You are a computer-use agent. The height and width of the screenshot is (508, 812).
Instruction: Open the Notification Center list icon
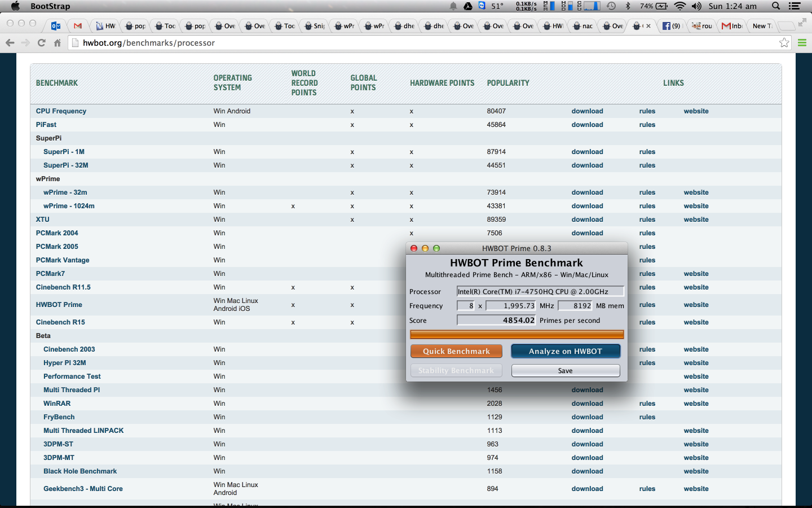coord(795,6)
